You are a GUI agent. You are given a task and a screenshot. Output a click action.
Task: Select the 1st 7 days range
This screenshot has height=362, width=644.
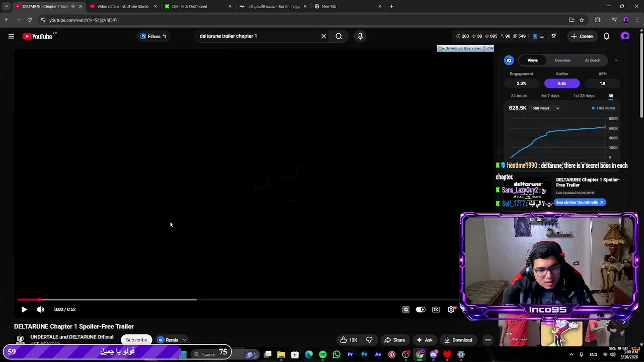pos(550,96)
